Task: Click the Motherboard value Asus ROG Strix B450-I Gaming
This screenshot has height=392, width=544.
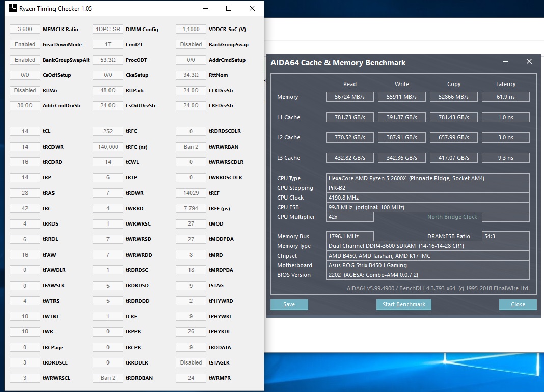Action: click(428, 265)
